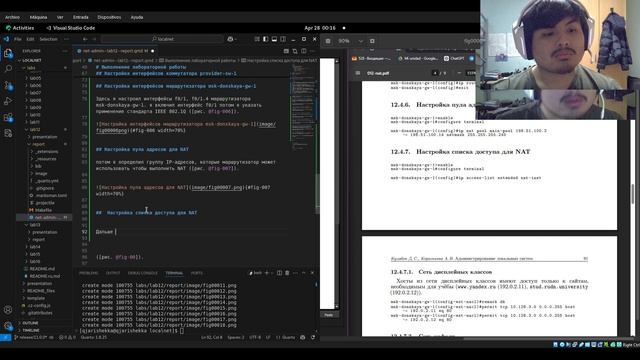Expand the OUTLINE section

pyautogui.click(x=30, y=323)
